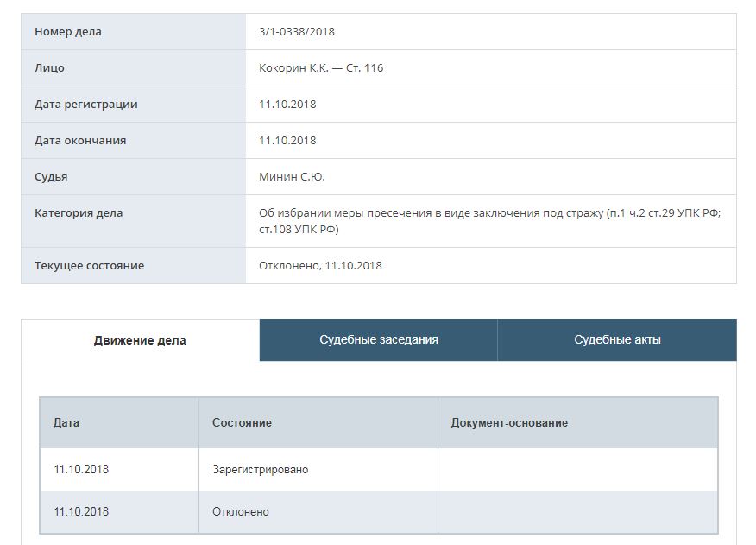Click the Дата окончания row label
The height and width of the screenshot is (545, 756).
(80, 141)
